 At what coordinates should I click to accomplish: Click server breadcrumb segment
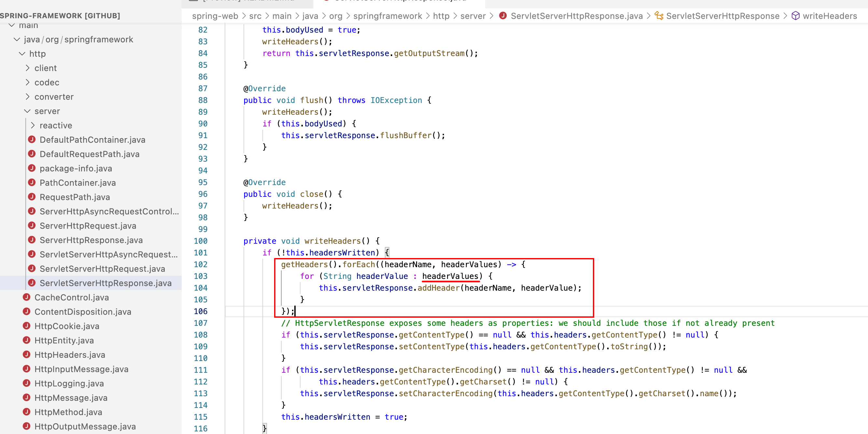click(x=473, y=16)
